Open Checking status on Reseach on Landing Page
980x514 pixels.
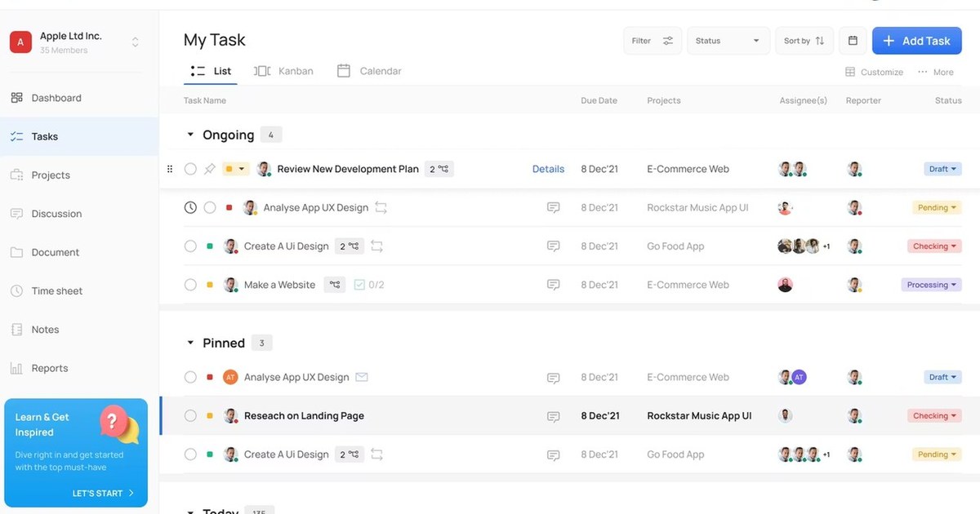[934, 416]
